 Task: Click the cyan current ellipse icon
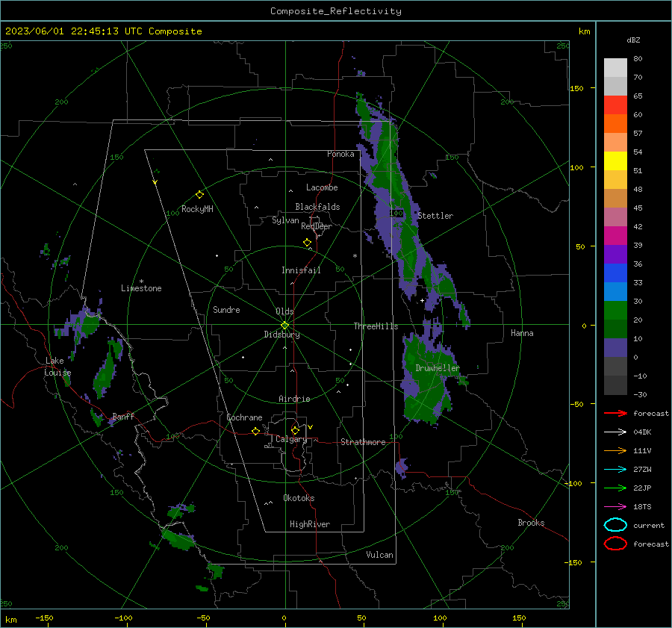pos(615,525)
